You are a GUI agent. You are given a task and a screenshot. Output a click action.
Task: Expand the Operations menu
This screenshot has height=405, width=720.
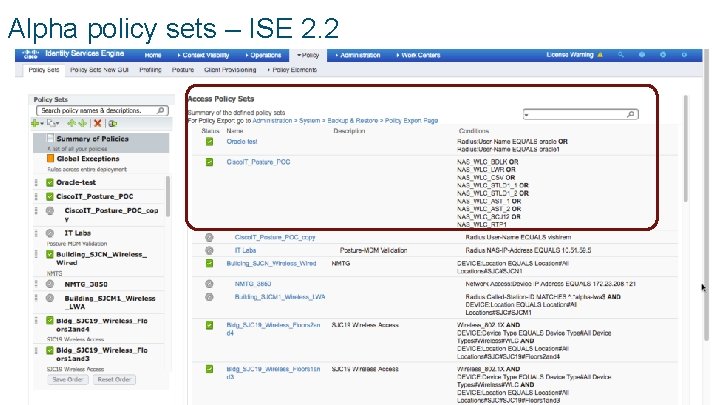[x=263, y=55]
